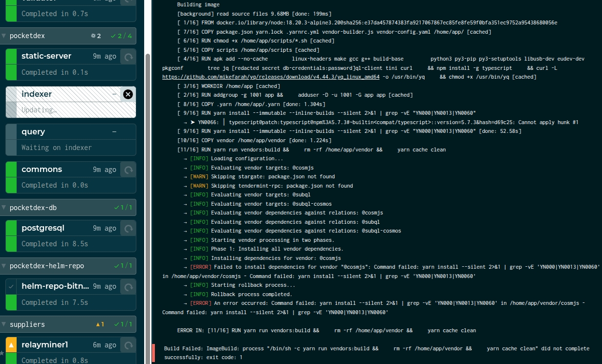This screenshot has height=364, width=602.
Task: Cancel the indexer update with the X icon
Action: [128, 94]
